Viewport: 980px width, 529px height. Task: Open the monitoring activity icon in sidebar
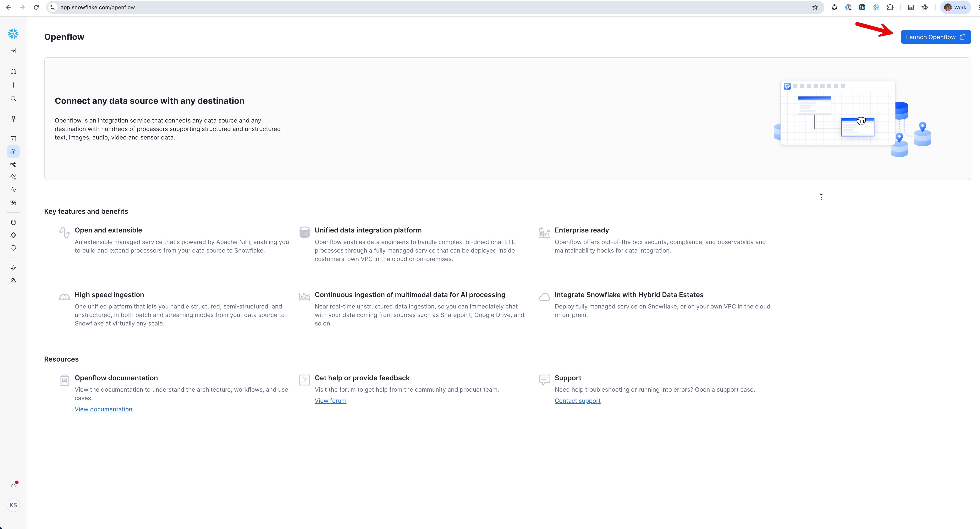[x=13, y=190]
